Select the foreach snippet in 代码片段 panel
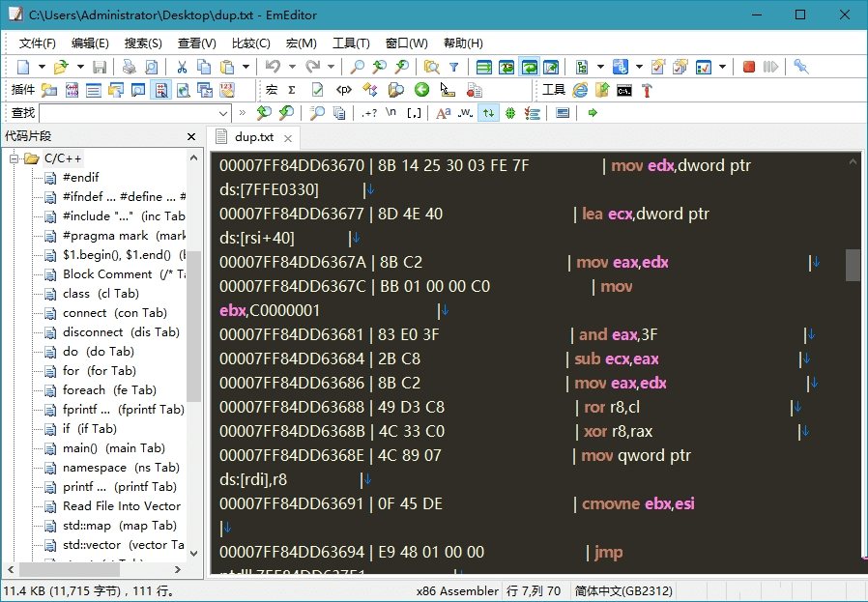 92,389
